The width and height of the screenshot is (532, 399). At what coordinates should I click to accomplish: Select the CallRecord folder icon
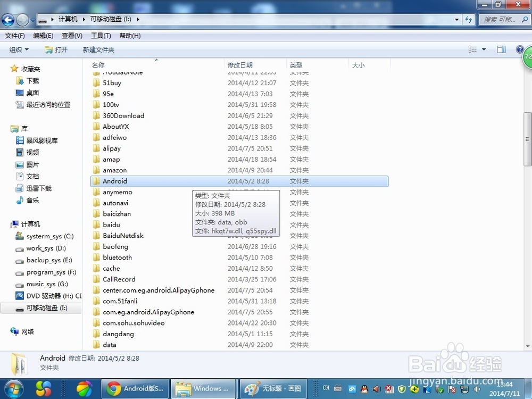pyautogui.click(x=96, y=279)
